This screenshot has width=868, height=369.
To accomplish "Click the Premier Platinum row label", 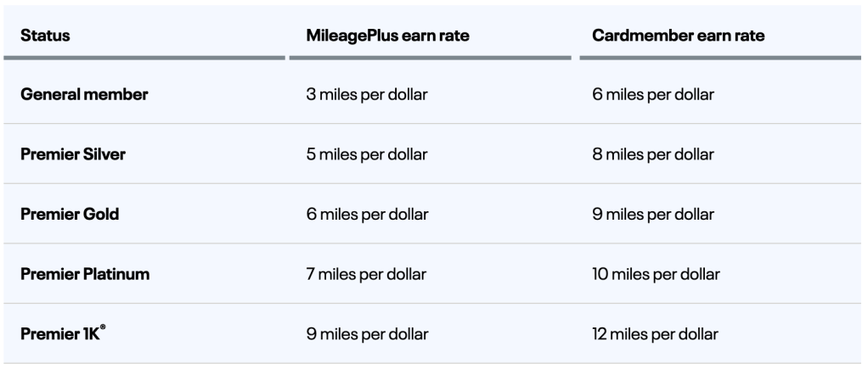I will (85, 274).
